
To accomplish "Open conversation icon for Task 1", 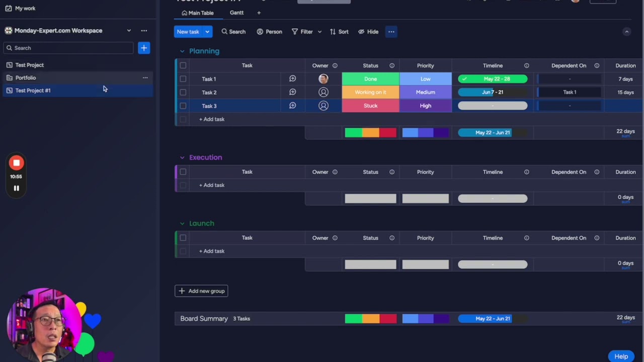I will 292,78.
